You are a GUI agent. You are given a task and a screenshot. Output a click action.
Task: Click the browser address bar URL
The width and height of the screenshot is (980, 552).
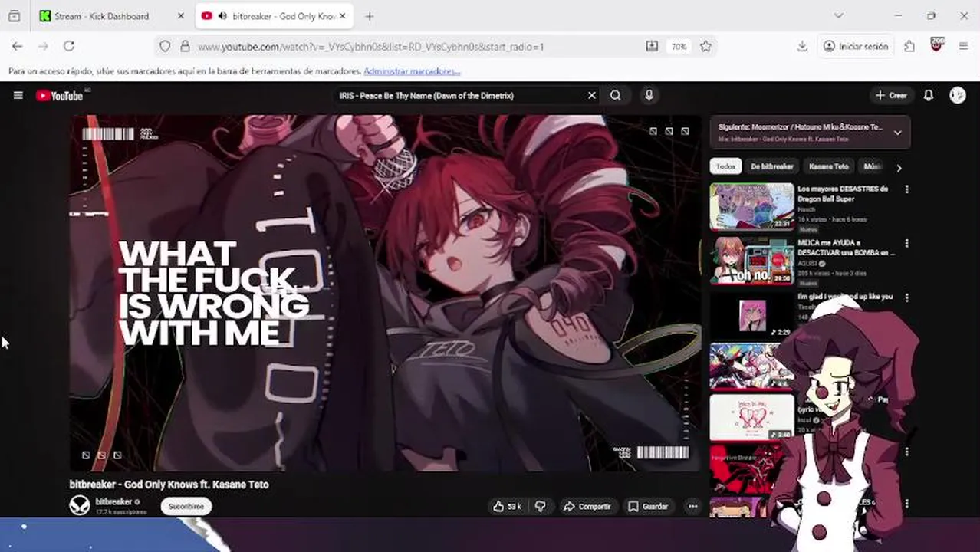tap(370, 47)
